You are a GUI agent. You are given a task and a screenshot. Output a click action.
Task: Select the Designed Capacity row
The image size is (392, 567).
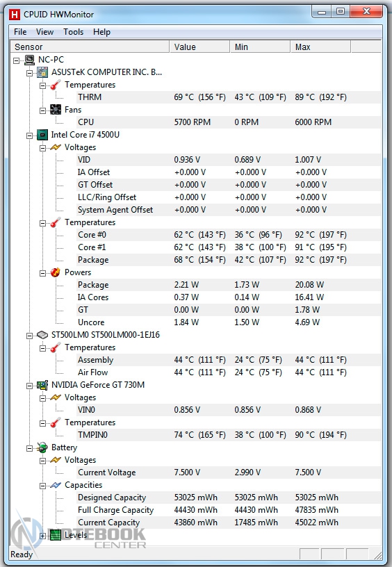[x=229, y=498]
